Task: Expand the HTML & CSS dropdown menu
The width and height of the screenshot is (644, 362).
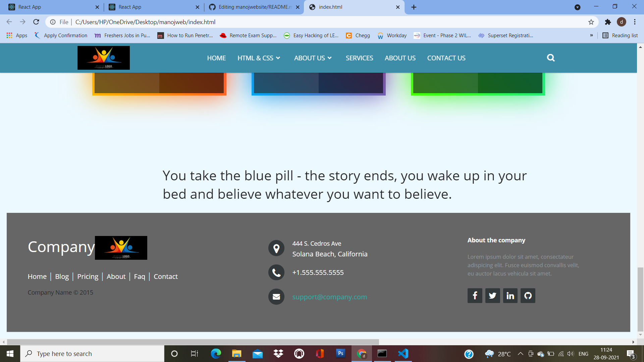Action: tap(259, 58)
